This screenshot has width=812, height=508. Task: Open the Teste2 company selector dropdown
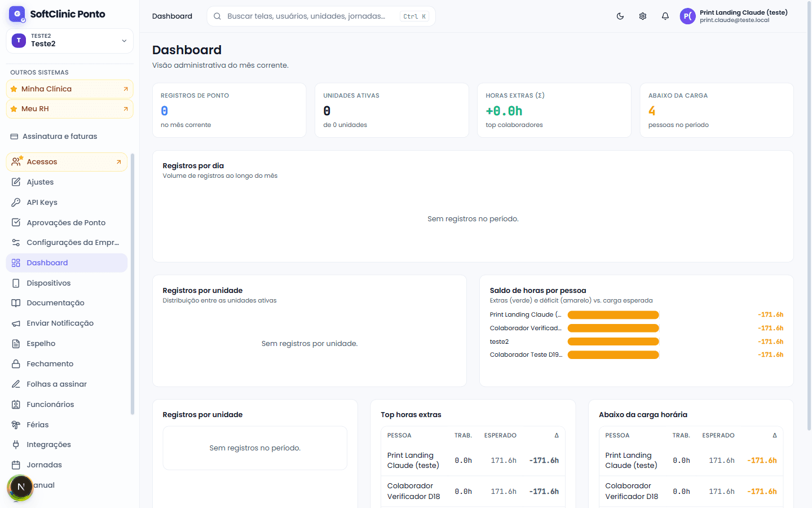tap(70, 41)
